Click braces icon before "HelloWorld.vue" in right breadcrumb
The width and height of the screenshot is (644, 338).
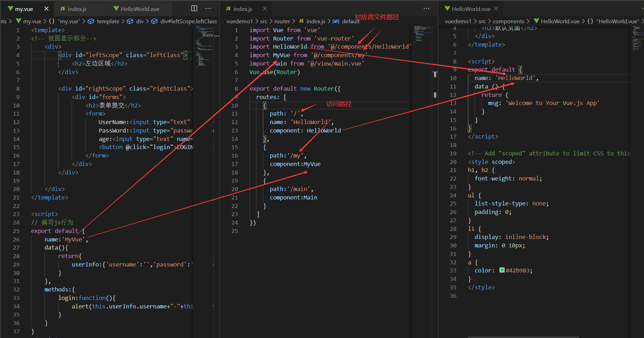coord(590,21)
